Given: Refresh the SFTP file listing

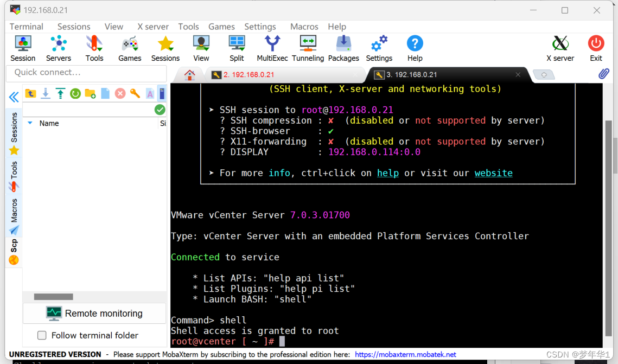Looking at the screenshot, I should (75, 93).
